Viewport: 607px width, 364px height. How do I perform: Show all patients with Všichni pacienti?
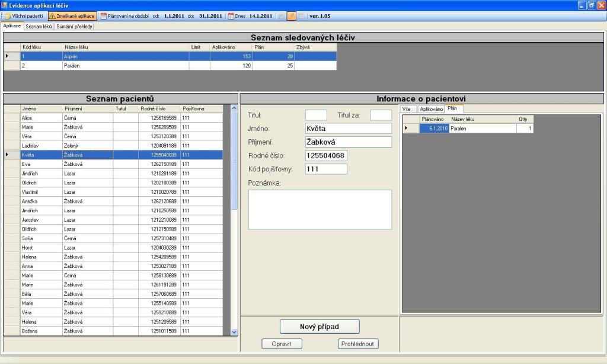coord(24,16)
